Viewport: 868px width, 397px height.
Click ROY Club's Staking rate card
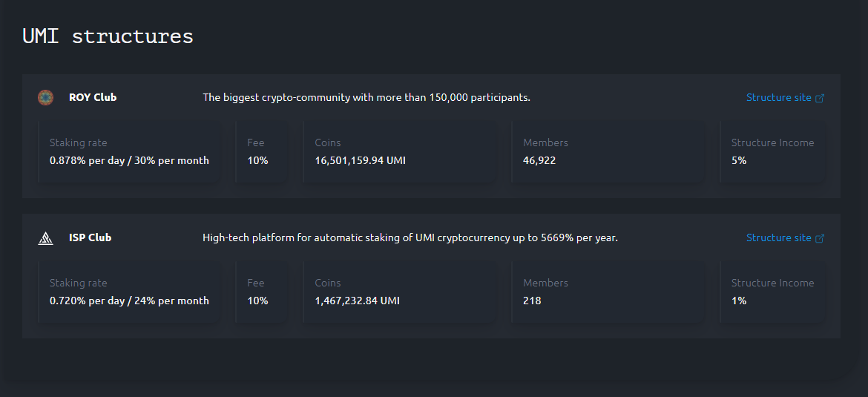129,152
